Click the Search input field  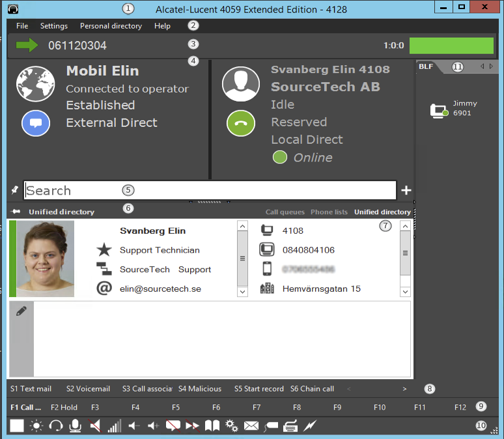coord(210,190)
